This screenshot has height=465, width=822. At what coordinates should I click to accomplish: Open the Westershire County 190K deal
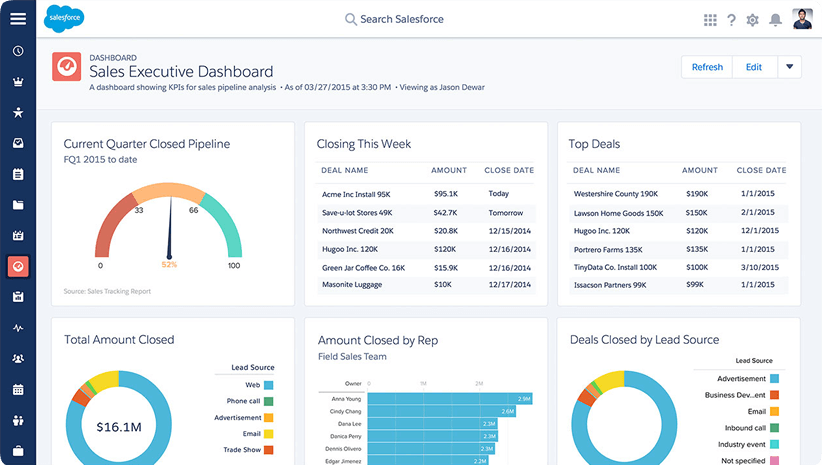click(x=615, y=194)
